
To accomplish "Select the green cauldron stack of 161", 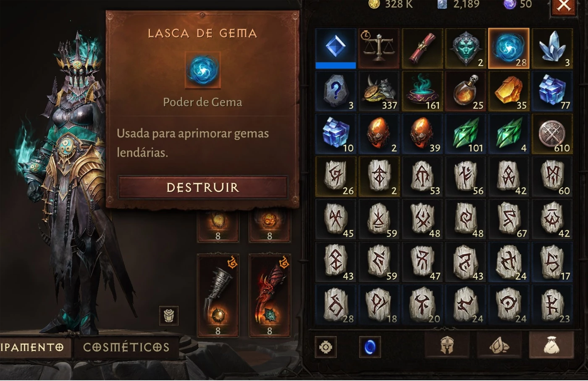I will [x=423, y=91].
